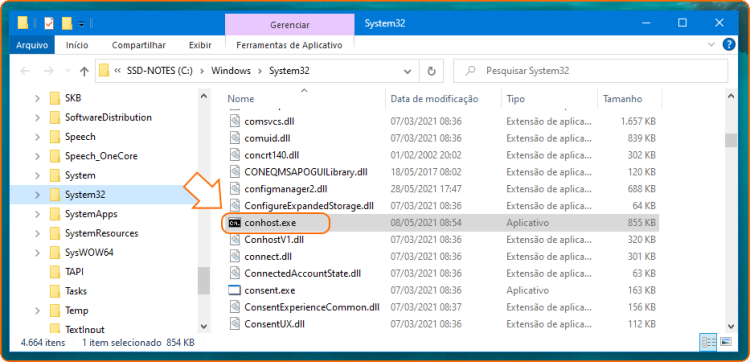Select ConfigureExpandedStorage.dll file
Screen dimensions: 750x362
click(309, 206)
